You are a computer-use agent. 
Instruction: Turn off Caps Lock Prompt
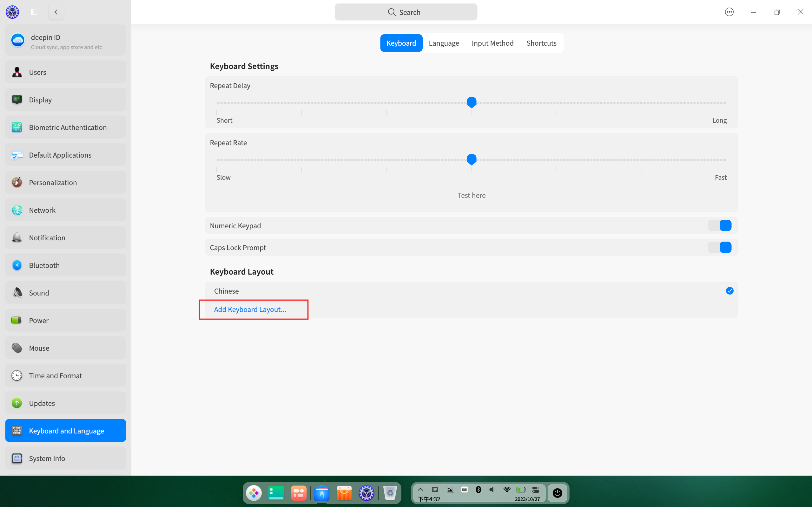[720, 247]
